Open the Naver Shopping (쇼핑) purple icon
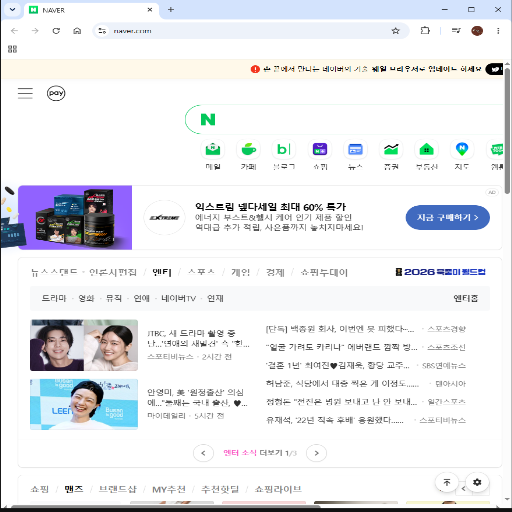The height and width of the screenshot is (512, 512). tap(320, 149)
